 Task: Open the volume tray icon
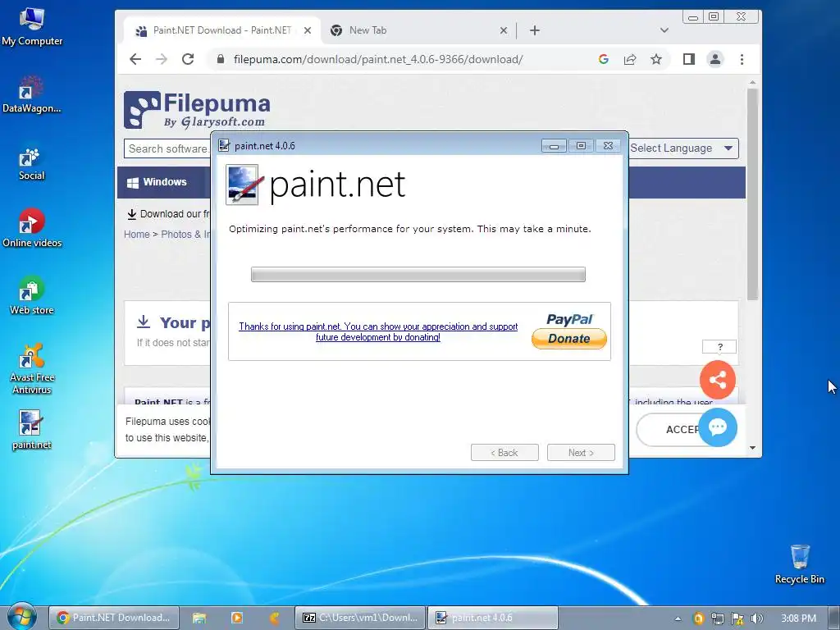756,619
